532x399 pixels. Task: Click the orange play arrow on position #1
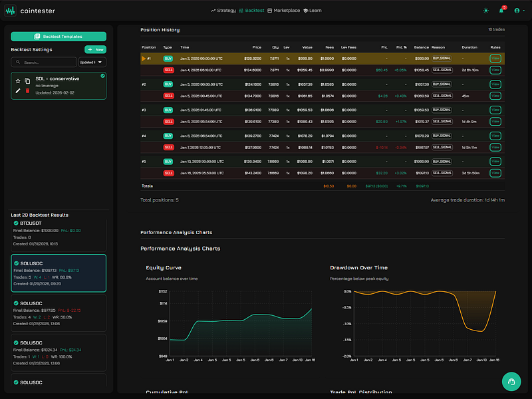coord(144,59)
